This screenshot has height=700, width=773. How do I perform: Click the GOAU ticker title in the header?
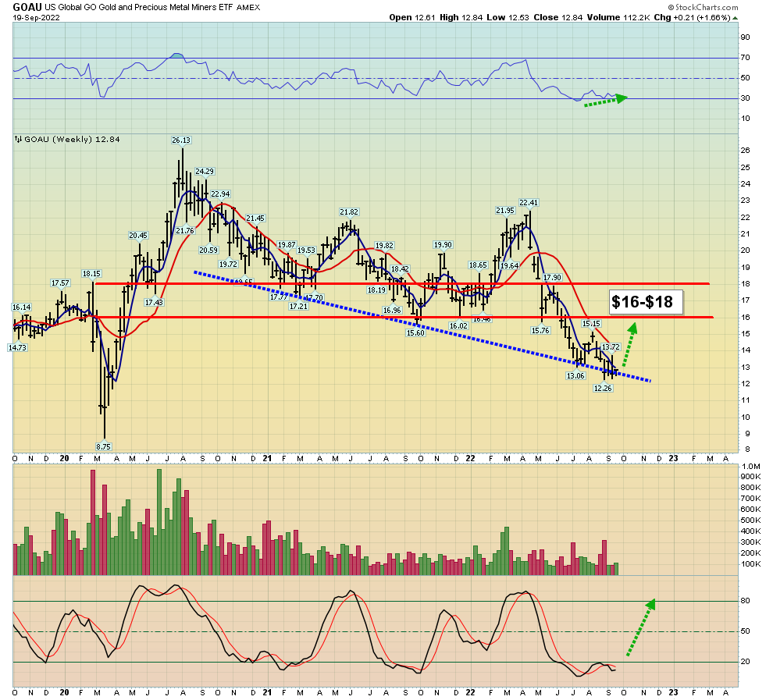(x=27, y=7)
